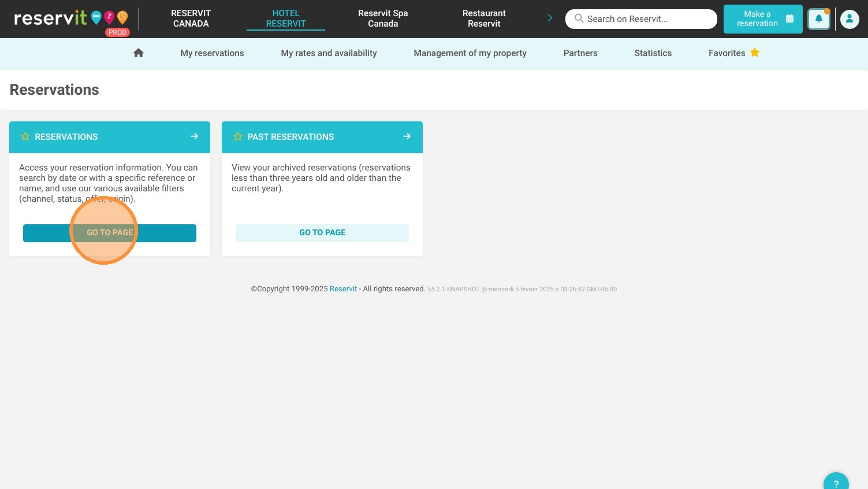
Task: Click the RESERVATIONS card title
Action: click(x=66, y=137)
